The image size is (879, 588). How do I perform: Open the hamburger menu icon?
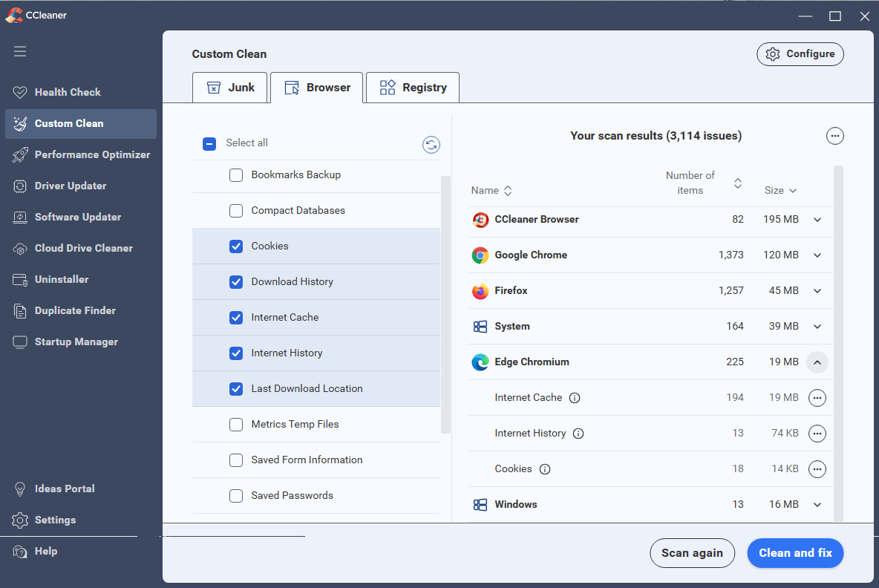[20, 51]
